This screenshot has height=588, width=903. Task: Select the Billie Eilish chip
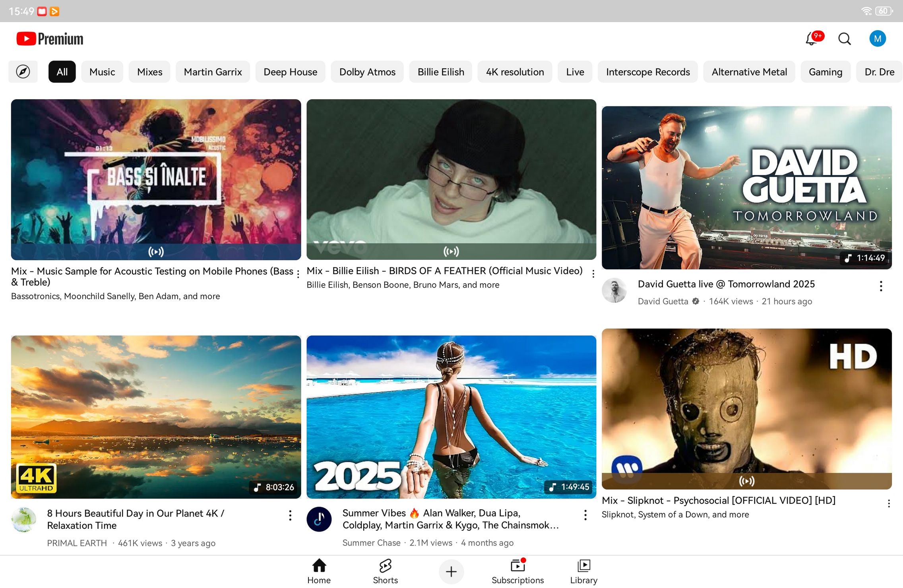[x=441, y=72]
